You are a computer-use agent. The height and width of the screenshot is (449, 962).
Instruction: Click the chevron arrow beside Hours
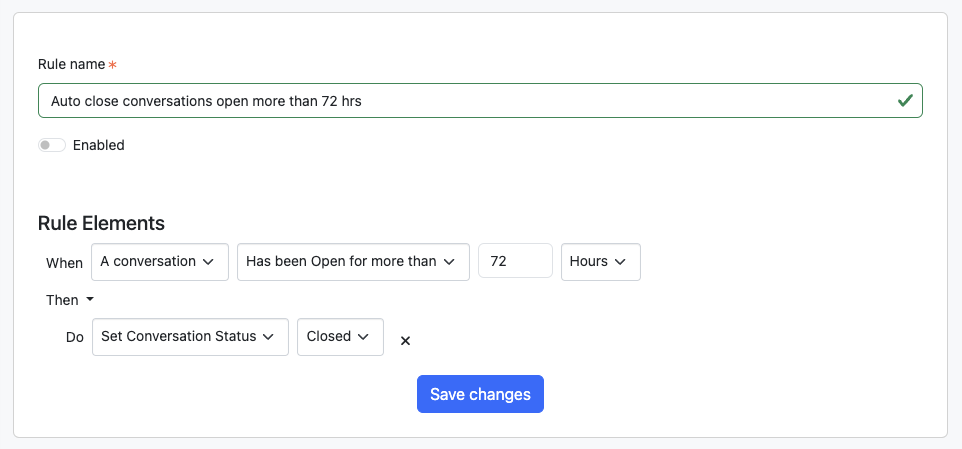click(x=620, y=262)
